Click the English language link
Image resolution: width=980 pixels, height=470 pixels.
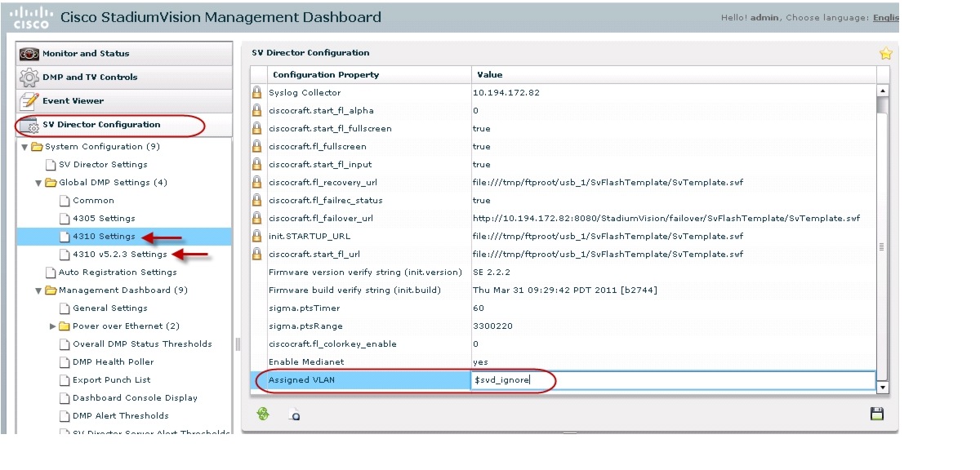coord(886,18)
